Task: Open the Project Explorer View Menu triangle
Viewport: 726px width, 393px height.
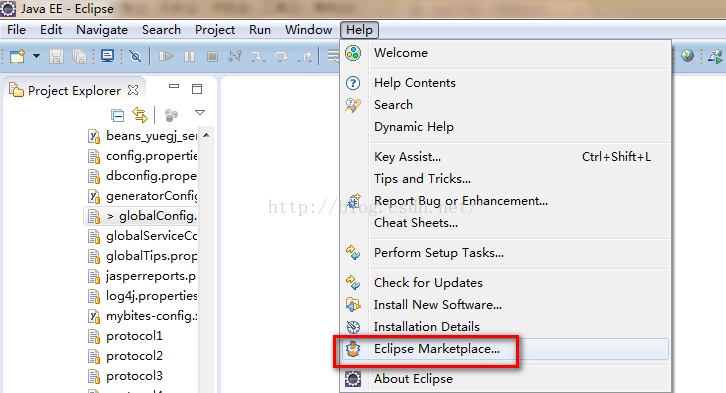Action: click(200, 113)
